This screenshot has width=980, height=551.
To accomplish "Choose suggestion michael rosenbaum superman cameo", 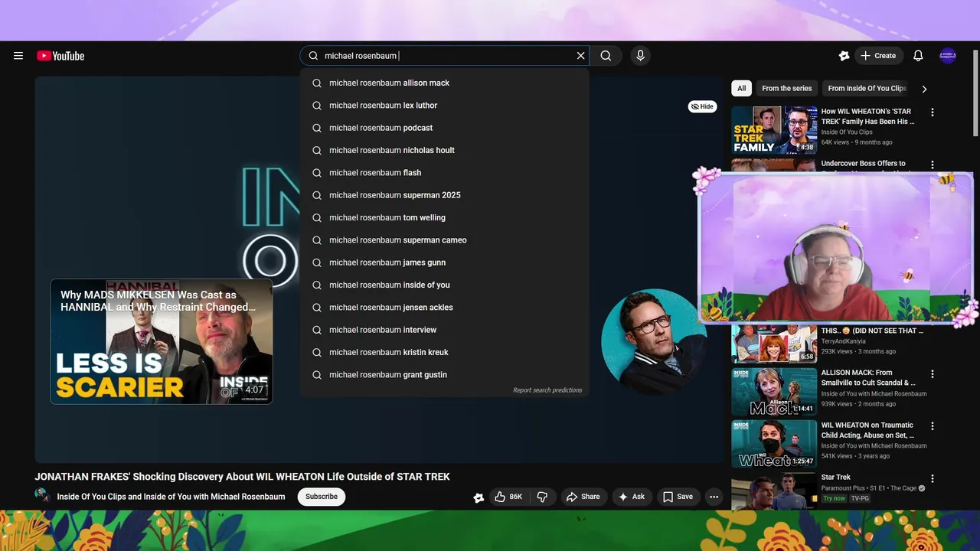I will (445, 240).
